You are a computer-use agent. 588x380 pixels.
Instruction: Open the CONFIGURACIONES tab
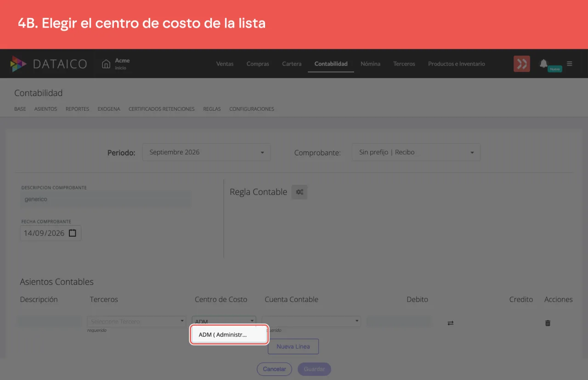(x=252, y=109)
